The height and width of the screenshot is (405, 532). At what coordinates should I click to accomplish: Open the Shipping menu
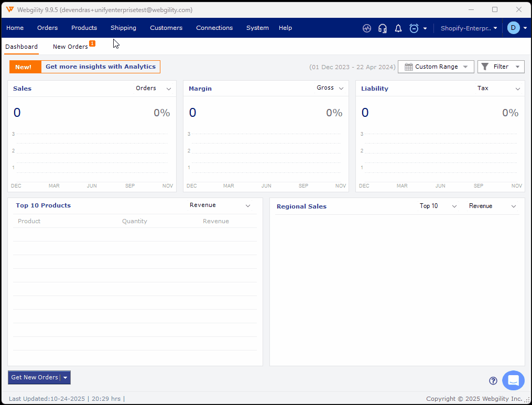point(123,28)
